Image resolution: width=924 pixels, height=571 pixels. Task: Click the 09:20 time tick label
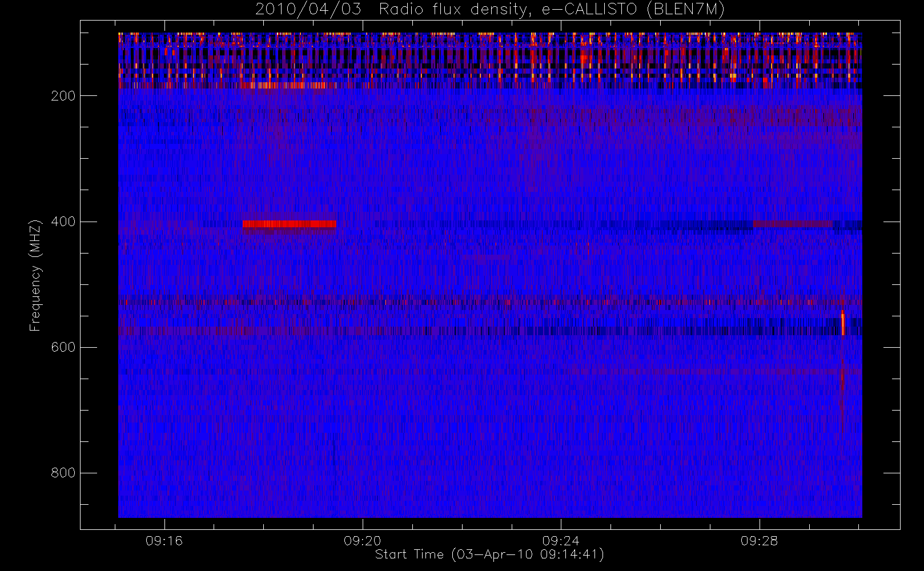(362, 541)
